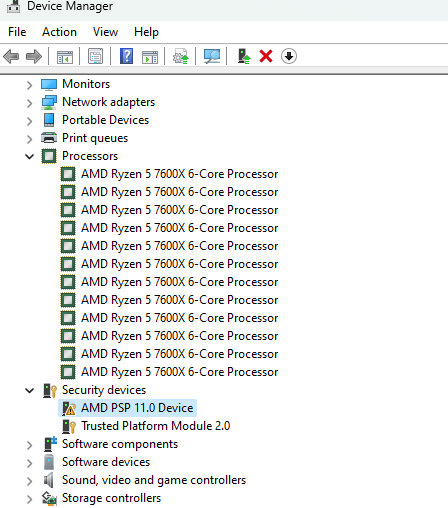The image size is (448, 508).
Task: Open the File menu
Action: tap(17, 32)
